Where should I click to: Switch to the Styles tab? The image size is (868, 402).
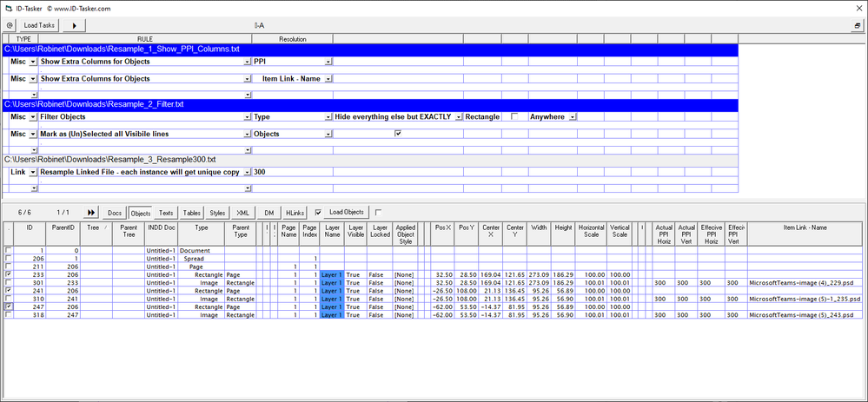217,212
